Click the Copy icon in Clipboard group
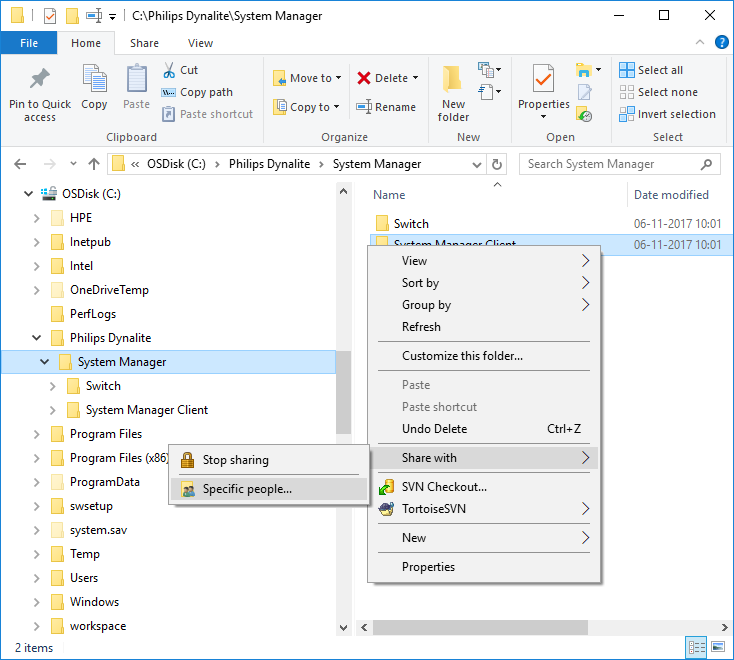Image resolution: width=734 pixels, height=660 pixels. pyautogui.click(x=94, y=80)
